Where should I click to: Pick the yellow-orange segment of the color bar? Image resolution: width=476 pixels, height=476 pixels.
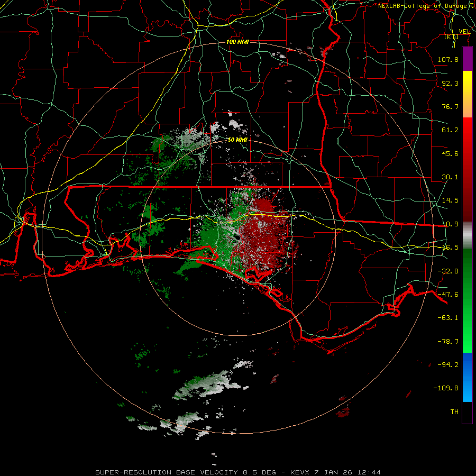[x=467, y=94]
